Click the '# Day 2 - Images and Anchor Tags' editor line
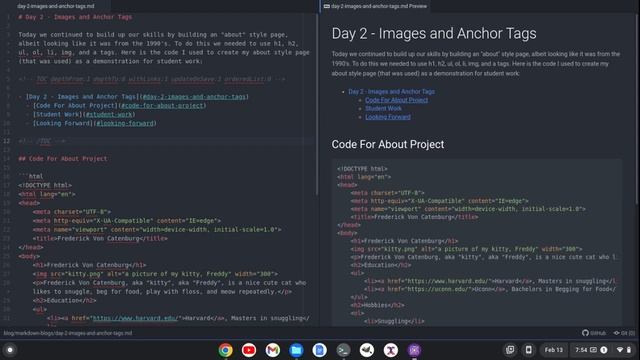This screenshot has width=640, height=360. [75, 17]
